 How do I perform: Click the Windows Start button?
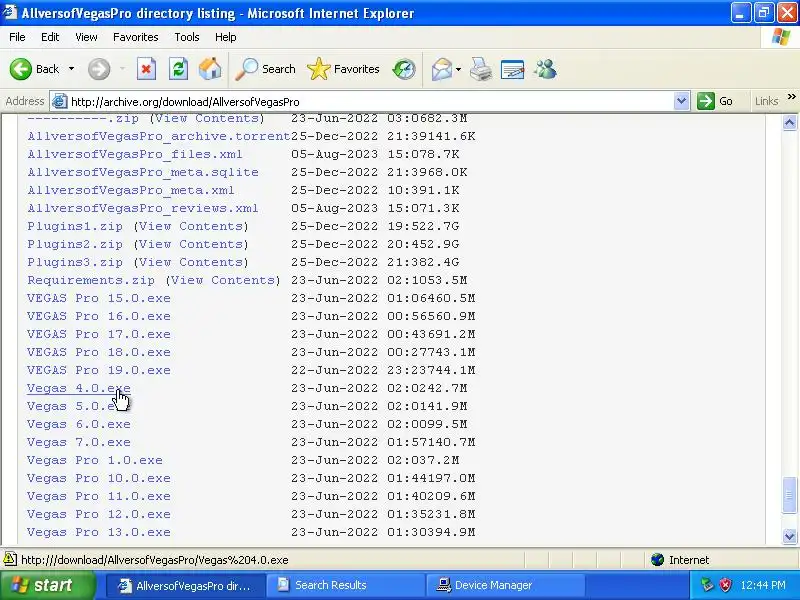coord(47,585)
